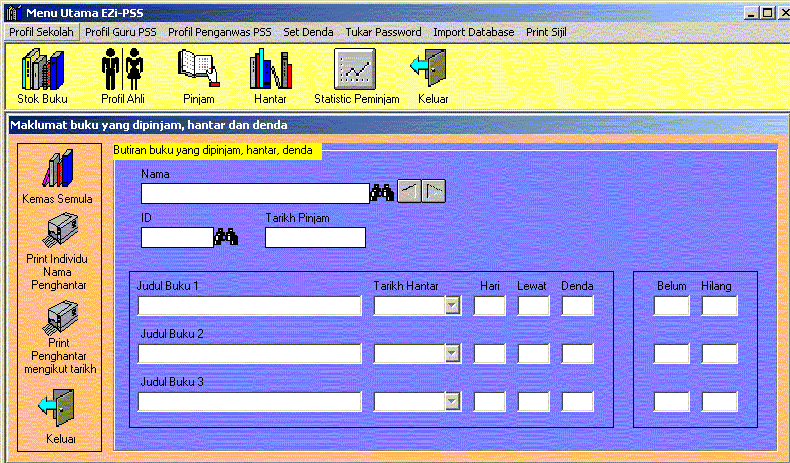The width and height of the screenshot is (790, 463).
Task: Click the Nama text input field
Action: click(255, 194)
